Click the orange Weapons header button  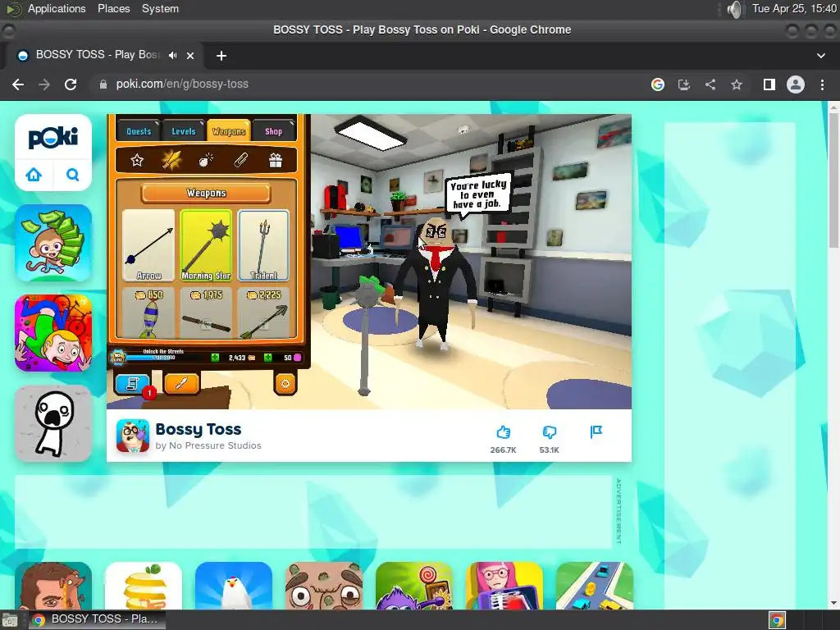pos(206,193)
